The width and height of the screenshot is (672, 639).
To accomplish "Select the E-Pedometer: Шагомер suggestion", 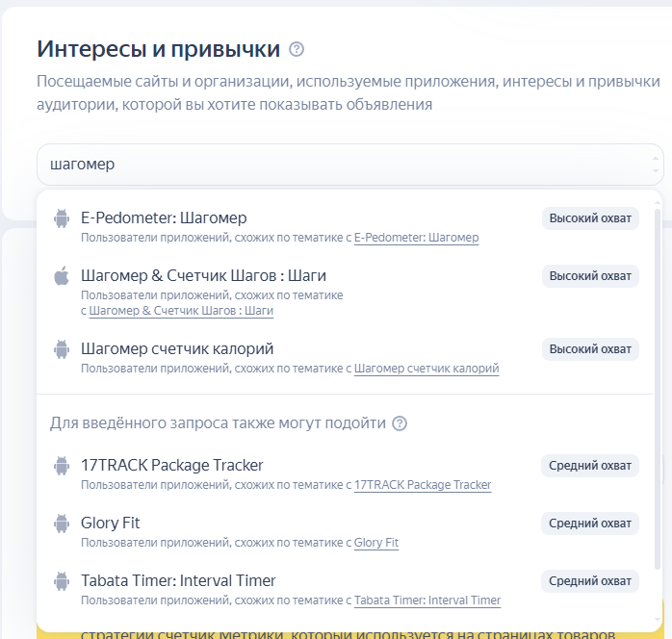I will (x=346, y=227).
